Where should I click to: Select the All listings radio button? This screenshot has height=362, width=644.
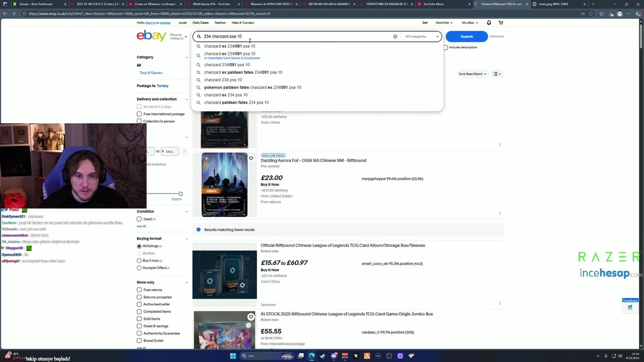139,246
